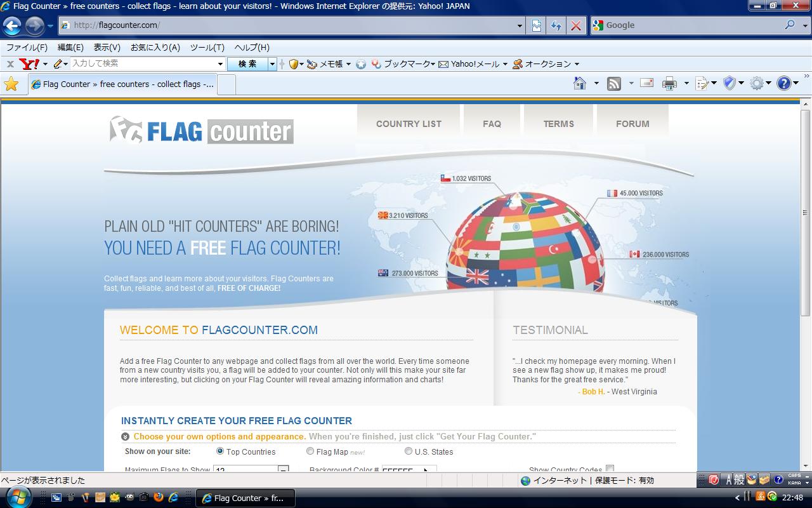Image resolution: width=812 pixels, height=508 pixels.
Task: Select the Flag Map radio button
Action: [310, 451]
